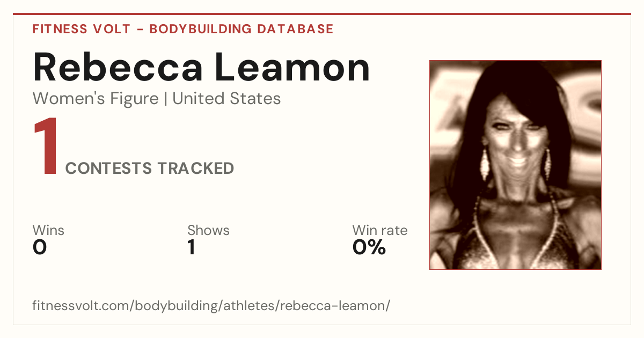Select the BODYBUILDING DATABASE header text

pos(241,29)
